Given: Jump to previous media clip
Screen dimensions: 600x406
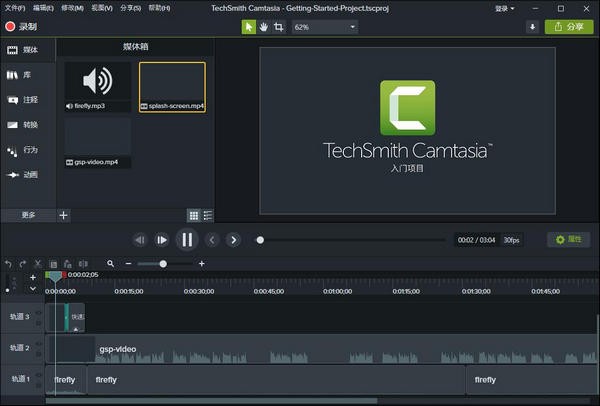Looking at the screenshot, I should [x=212, y=240].
